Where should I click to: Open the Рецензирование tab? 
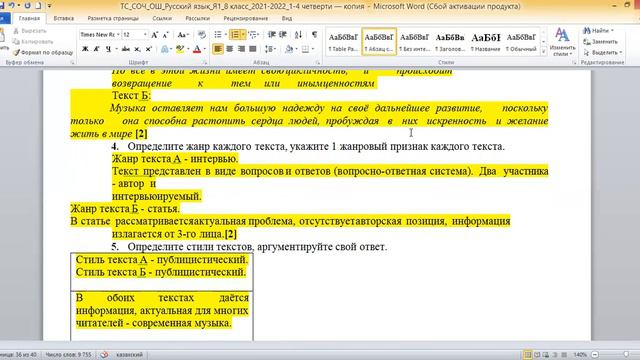click(246, 18)
